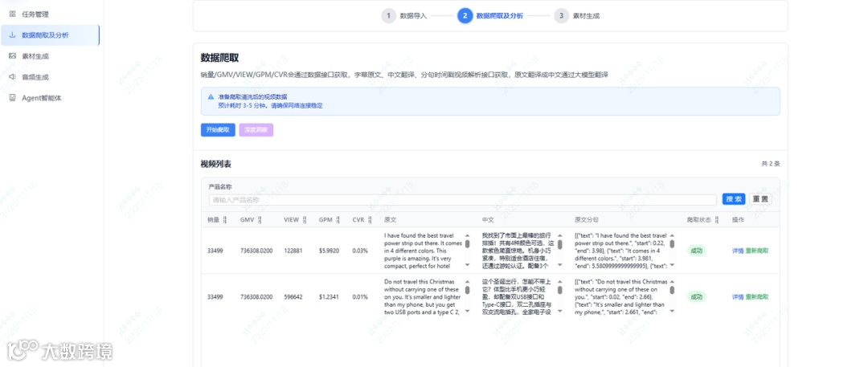Click the 中文 column header
The height and width of the screenshot is (367, 868).
click(489, 220)
